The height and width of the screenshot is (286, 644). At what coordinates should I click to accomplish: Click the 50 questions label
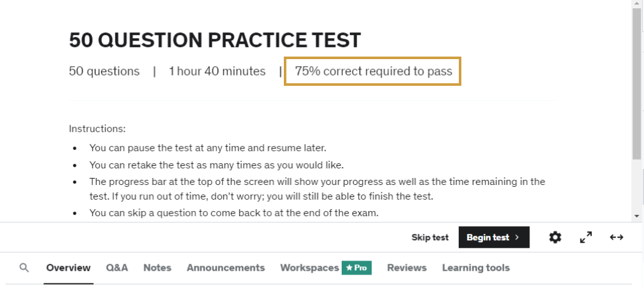[104, 71]
